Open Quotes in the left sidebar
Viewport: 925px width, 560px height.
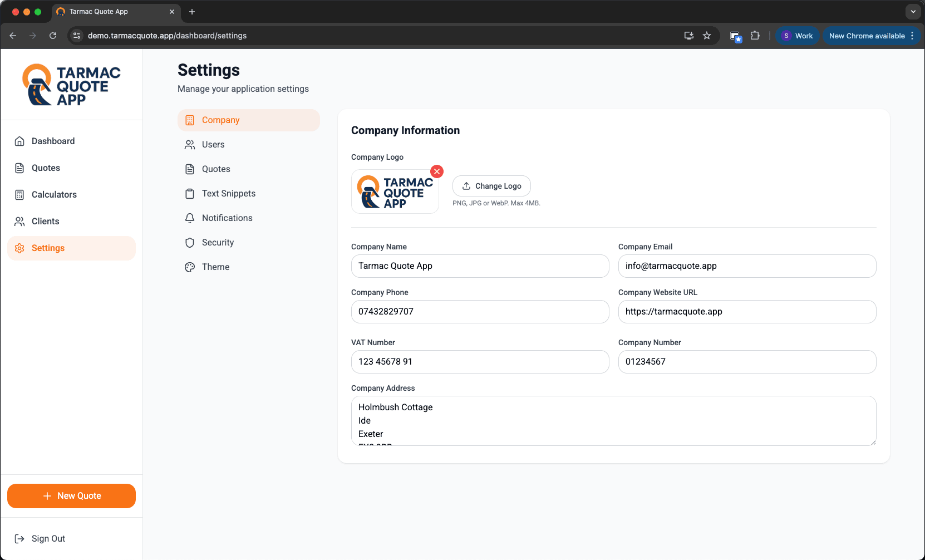tap(46, 168)
